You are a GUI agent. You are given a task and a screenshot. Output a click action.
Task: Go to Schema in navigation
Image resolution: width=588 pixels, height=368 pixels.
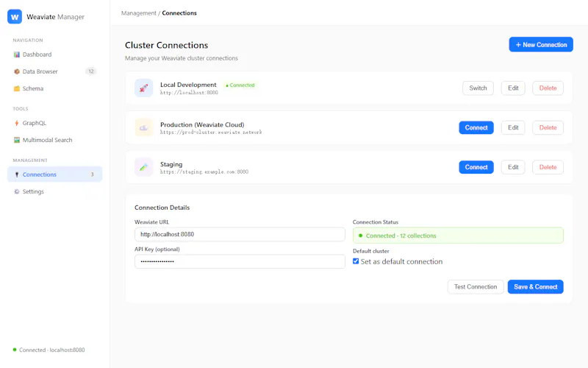coord(54,88)
